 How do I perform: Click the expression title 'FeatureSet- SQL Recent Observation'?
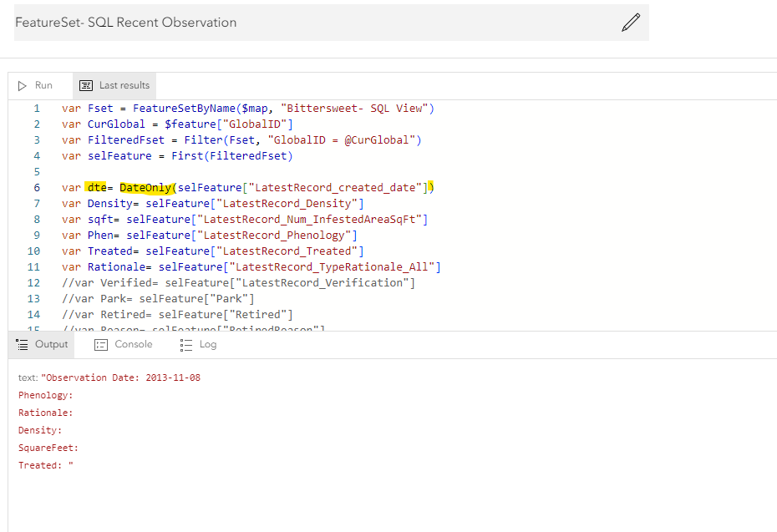[126, 23]
